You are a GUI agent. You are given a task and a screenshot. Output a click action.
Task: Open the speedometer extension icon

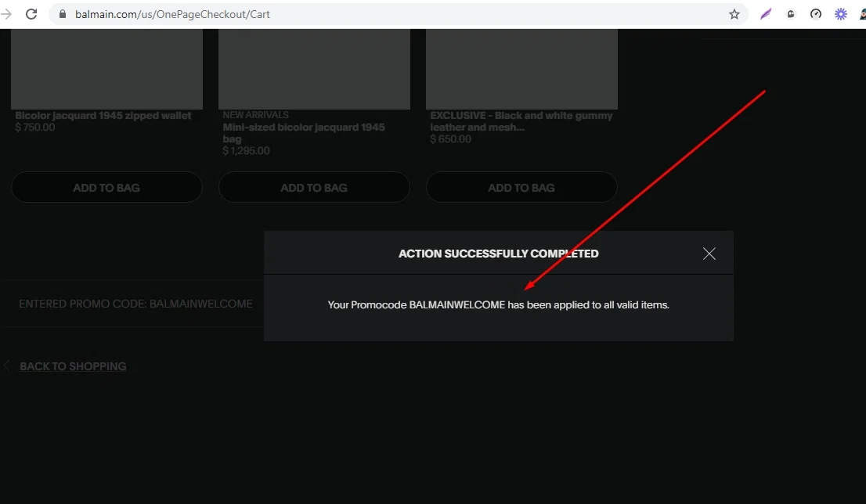[x=816, y=14]
